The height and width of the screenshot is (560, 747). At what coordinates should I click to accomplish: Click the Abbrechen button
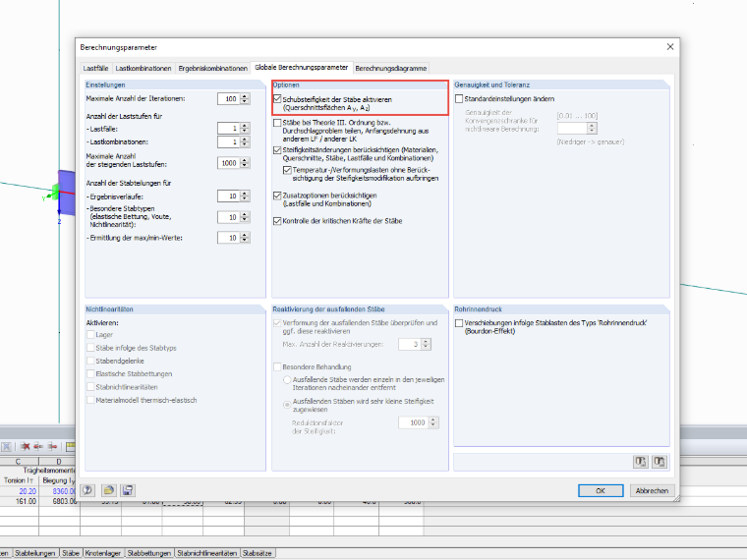tap(652, 490)
